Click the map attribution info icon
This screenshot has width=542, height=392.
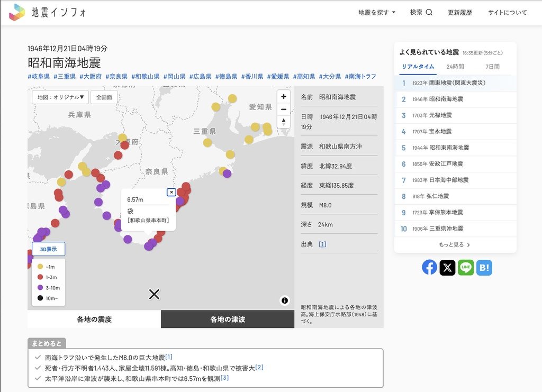pyautogui.click(x=284, y=300)
